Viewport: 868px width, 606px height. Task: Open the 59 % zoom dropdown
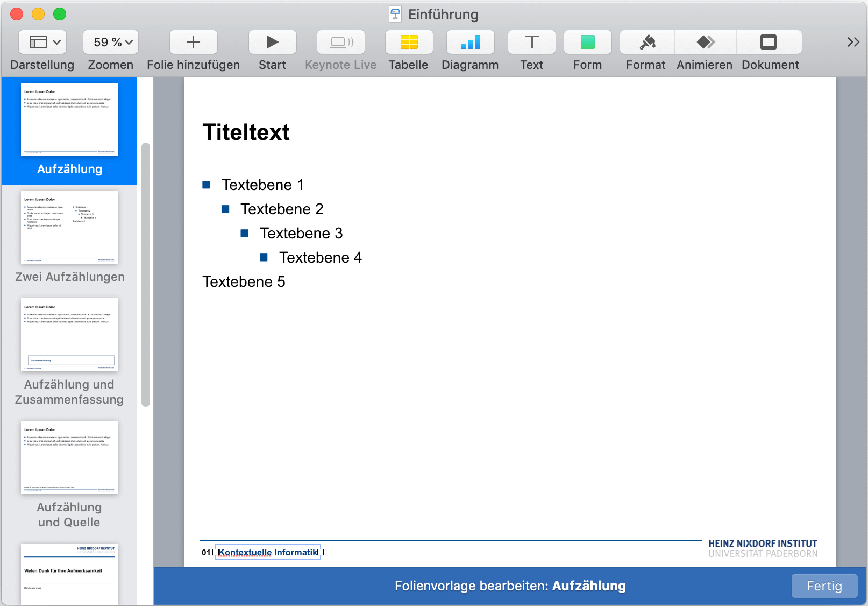point(111,42)
